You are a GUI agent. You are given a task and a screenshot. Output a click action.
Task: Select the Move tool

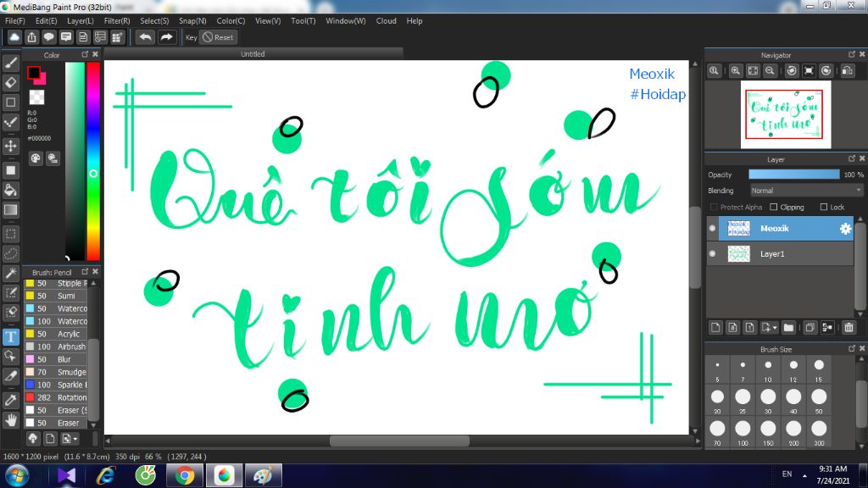pyautogui.click(x=10, y=146)
